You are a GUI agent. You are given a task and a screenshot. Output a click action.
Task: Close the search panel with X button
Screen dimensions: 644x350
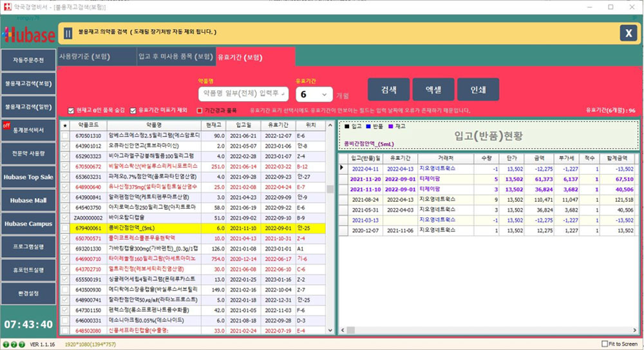(629, 33)
